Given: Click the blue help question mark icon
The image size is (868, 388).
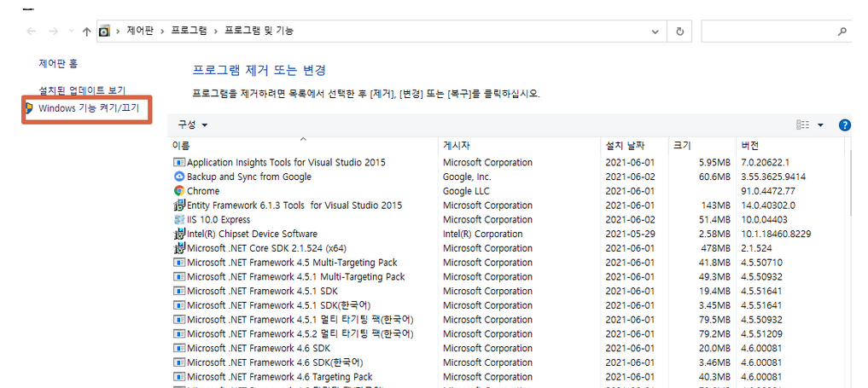Looking at the screenshot, I should click(x=845, y=125).
